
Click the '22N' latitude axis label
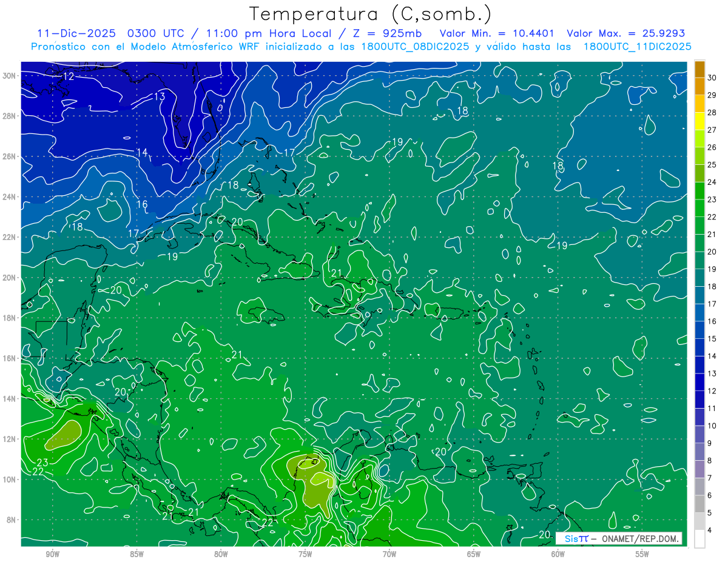[10, 237]
